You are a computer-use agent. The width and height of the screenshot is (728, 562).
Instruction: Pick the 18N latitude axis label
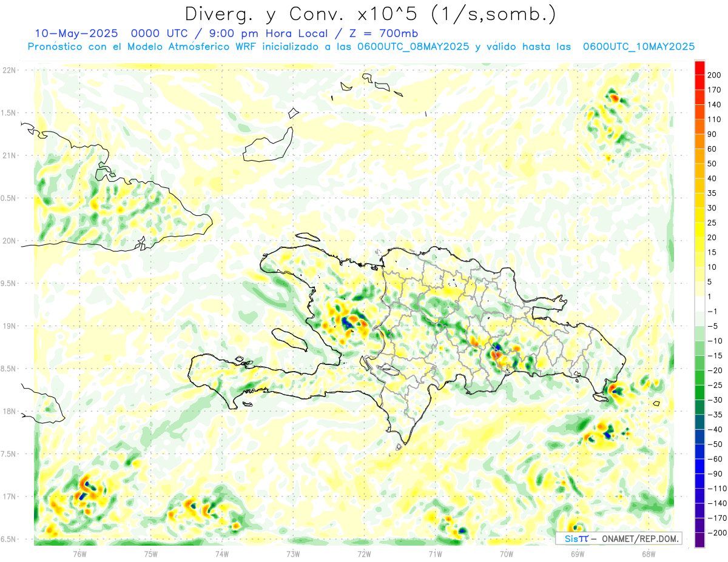pyautogui.click(x=9, y=411)
